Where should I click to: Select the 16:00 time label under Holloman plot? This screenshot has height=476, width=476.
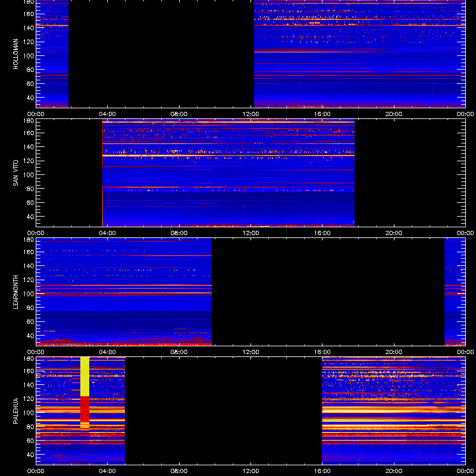pos(322,114)
